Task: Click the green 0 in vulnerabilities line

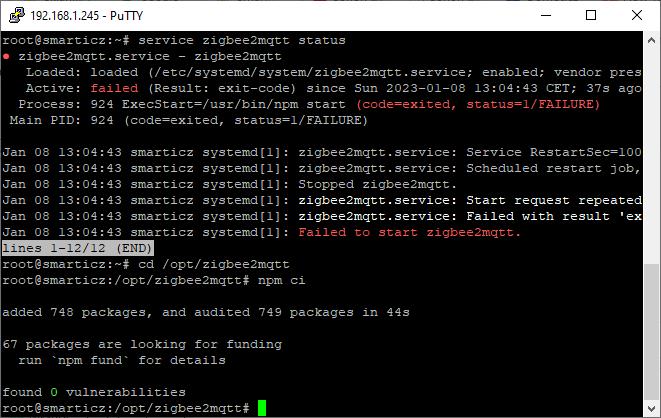Action: pos(54,392)
